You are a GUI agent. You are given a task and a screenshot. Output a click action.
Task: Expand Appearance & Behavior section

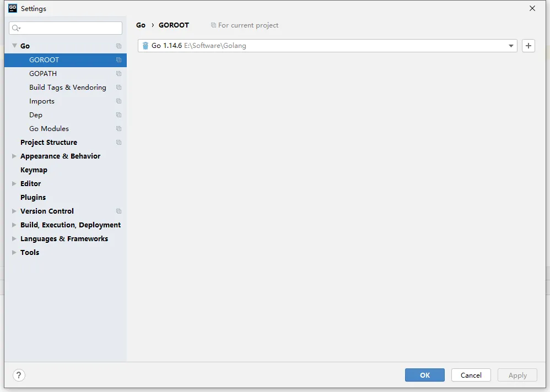14,156
